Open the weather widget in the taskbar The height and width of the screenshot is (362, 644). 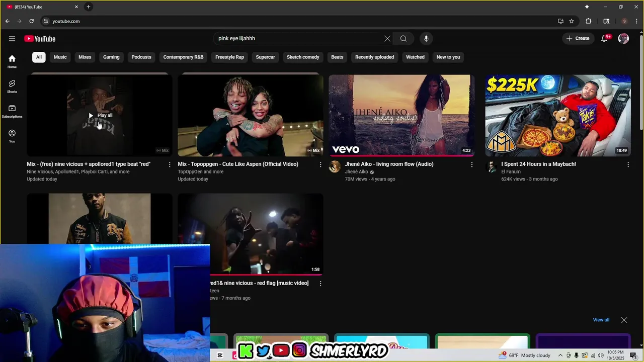524,355
